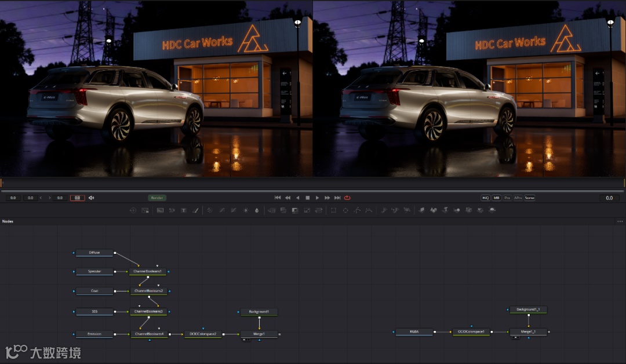Select the Merge1 node
This screenshot has height=364, width=626.
point(259,334)
